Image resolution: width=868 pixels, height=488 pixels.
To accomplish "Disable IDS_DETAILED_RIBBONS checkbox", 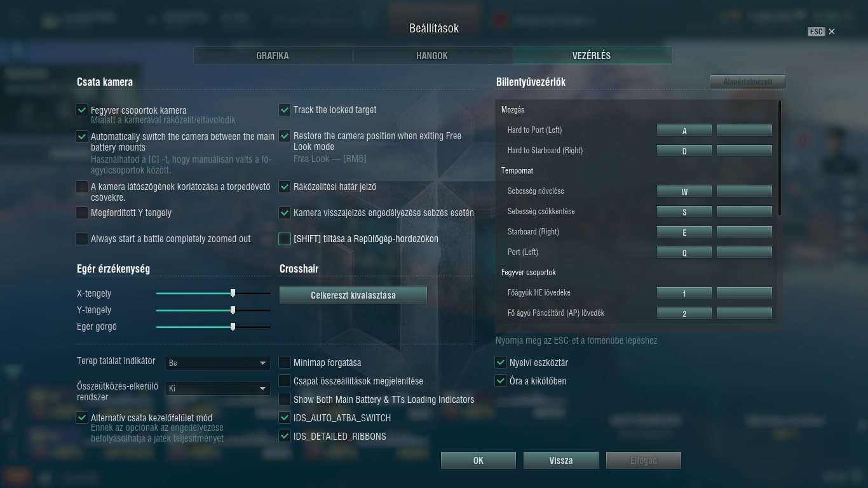I will pyautogui.click(x=285, y=437).
